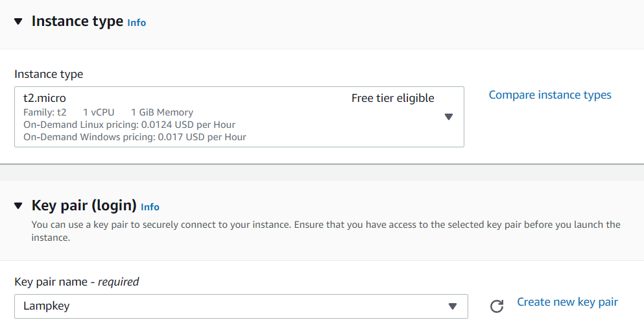Open the Compare instance types link
The image size is (644, 333).
pos(550,95)
